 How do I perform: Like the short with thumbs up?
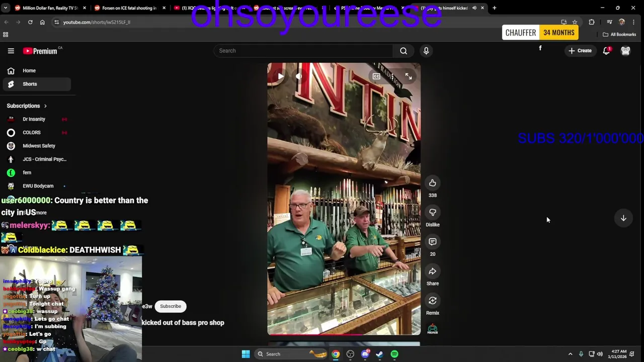pyautogui.click(x=433, y=183)
